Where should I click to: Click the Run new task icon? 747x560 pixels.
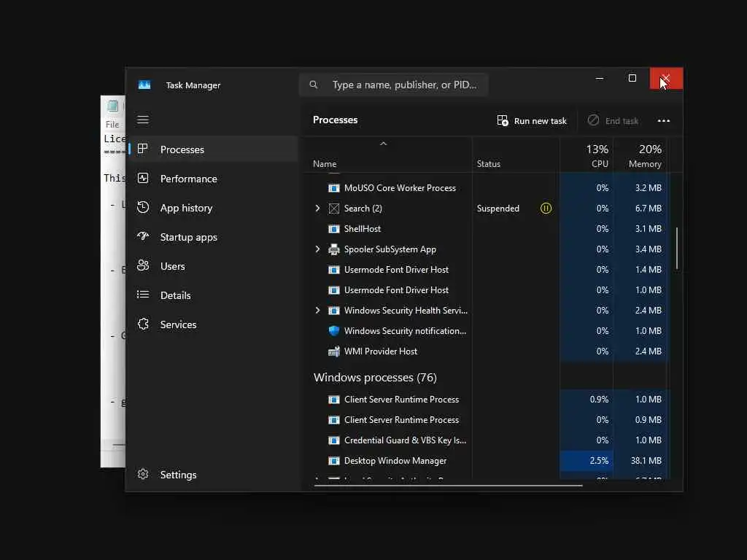coord(502,120)
